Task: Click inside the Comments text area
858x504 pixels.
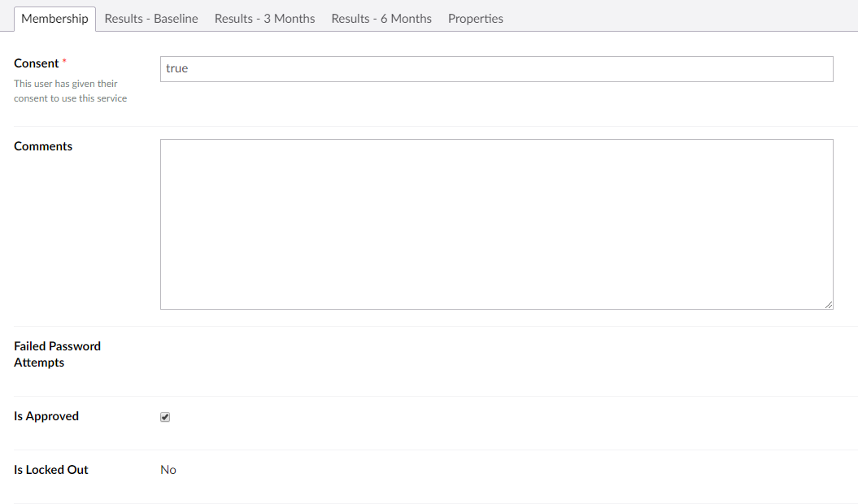Action: coord(496,224)
